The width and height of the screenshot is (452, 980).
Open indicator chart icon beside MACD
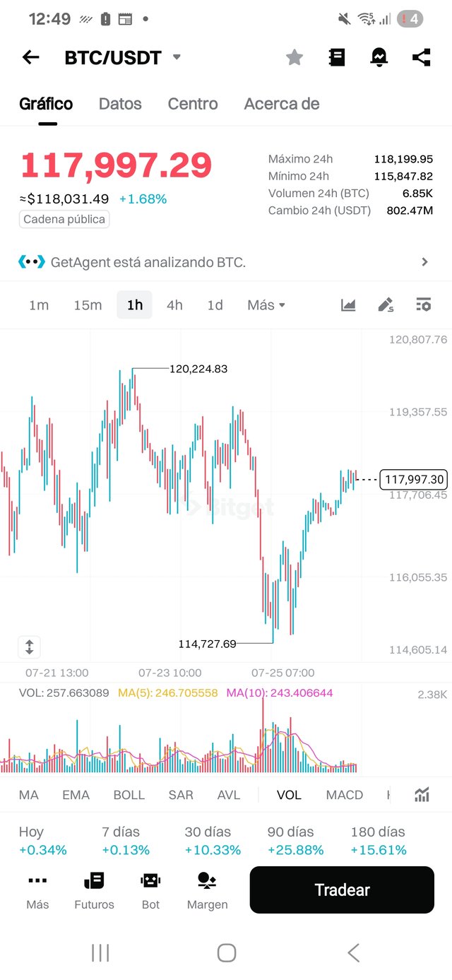coord(422,795)
